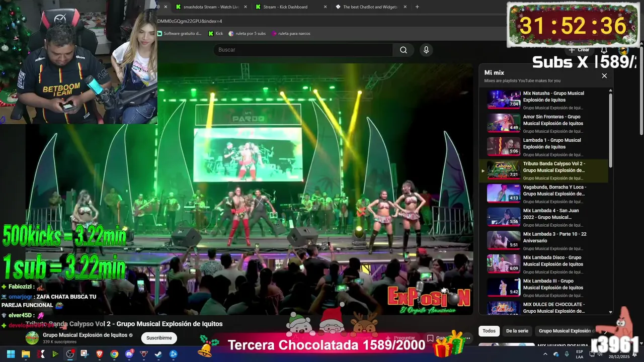Viewport: 644px width, 362px height.
Task: Select the De la serie filter chip
Action: point(517,331)
